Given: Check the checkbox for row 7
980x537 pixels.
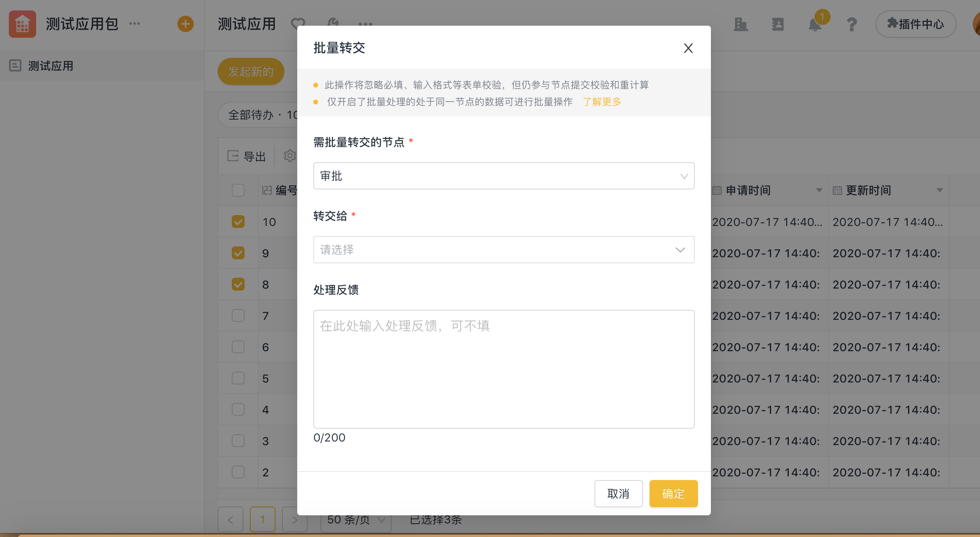Looking at the screenshot, I should [238, 315].
